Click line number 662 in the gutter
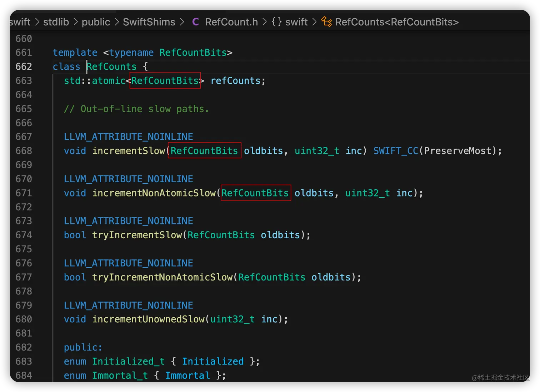The height and width of the screenshot is (392, 540). pyautogui.click(x=24, y=66)
